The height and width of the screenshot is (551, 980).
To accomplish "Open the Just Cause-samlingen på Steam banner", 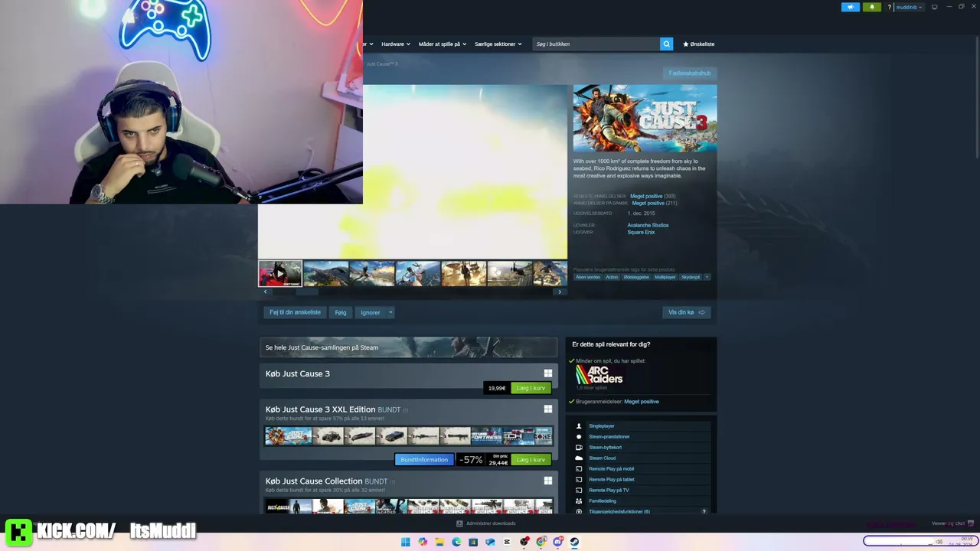I will pyautogui.click(x=409, y=347).
